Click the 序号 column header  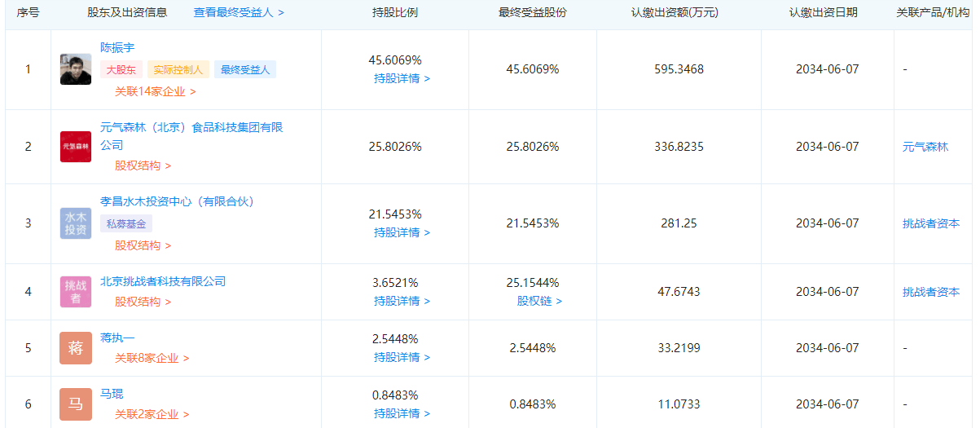29,13
